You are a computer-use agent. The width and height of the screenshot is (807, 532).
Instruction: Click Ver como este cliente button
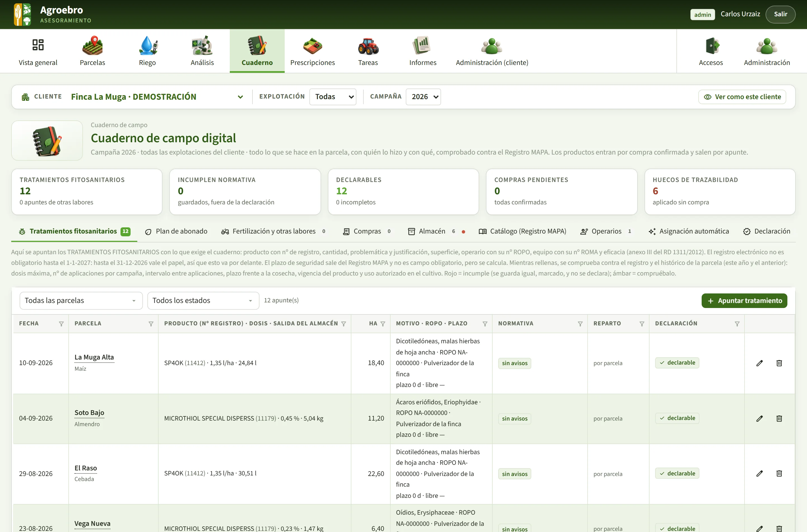pos(742,97)
